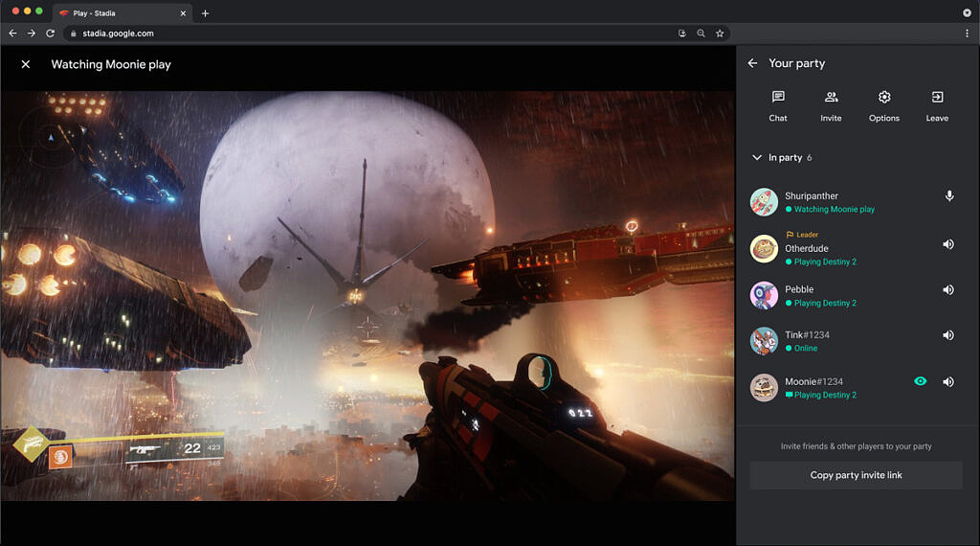Go back from Your party panel
The width and height of the screenshot is (980, 546).
(752, 63)
